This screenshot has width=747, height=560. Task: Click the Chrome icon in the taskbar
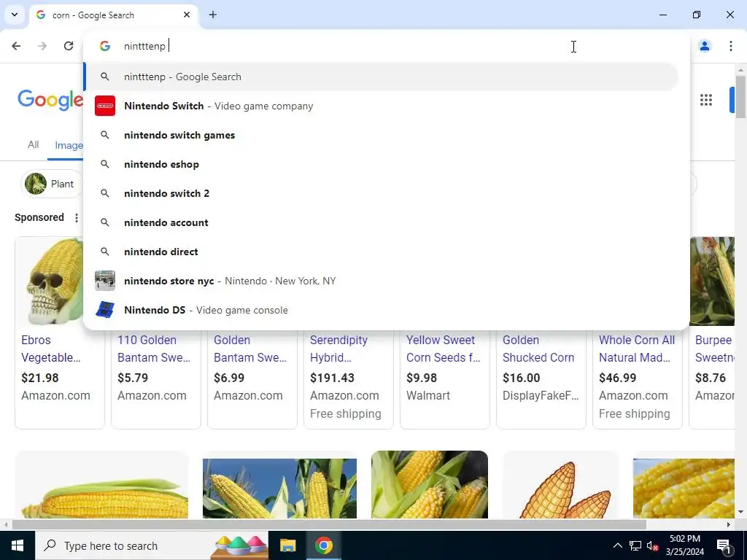pos(323,545)
